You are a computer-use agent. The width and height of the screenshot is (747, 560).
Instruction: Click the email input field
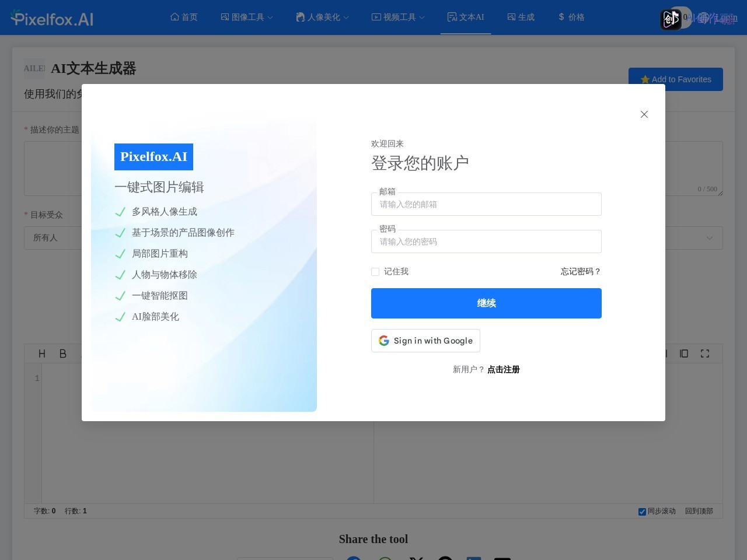486,204
